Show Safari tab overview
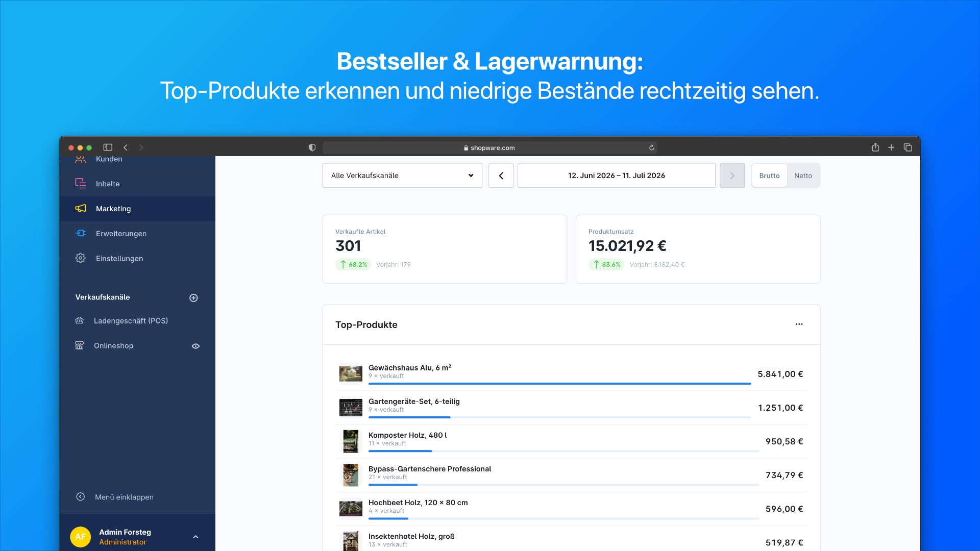 (908, 147)
